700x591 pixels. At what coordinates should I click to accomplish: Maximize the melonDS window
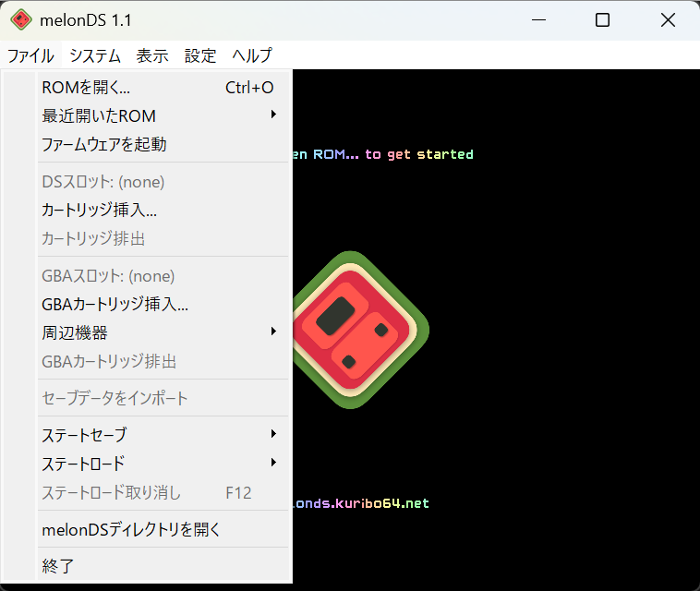click(602, 20)
